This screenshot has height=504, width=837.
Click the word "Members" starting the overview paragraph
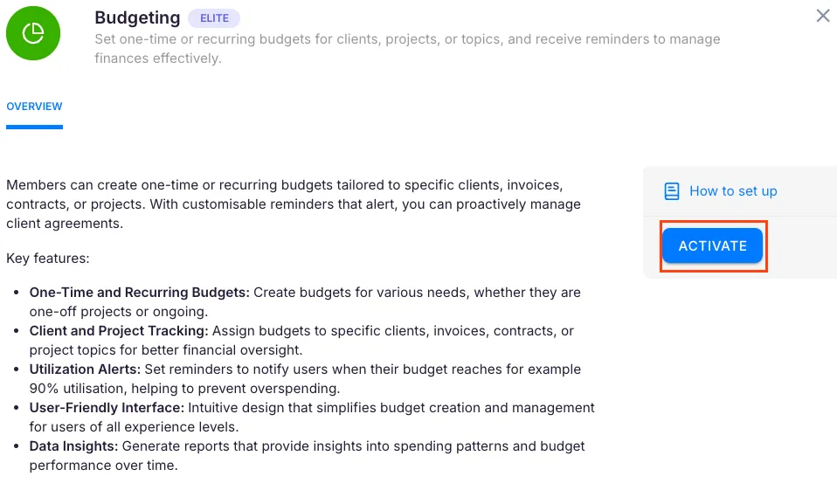[x=36, y=185]
